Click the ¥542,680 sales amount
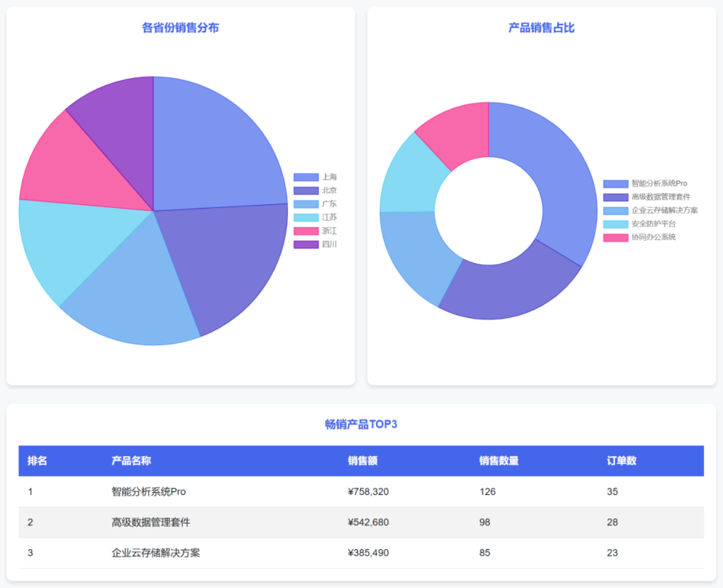The width and height of the screenshot is (723, 588). click(369, 522)
